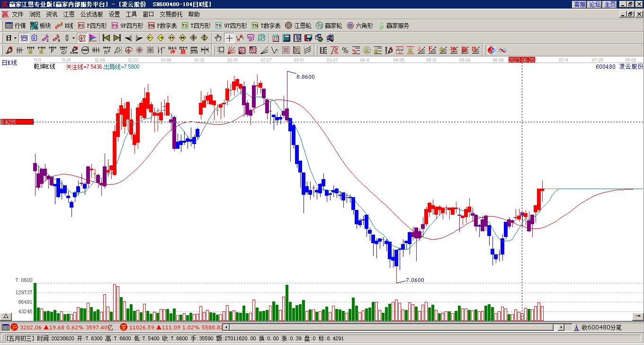Open the 行情 market quotes view
This screenshot has height=345, width=644.
[16, 26]
